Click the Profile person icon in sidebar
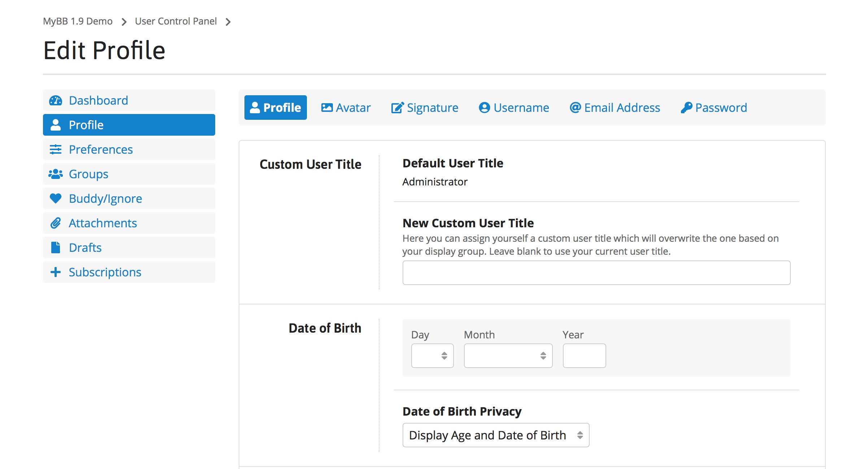The height and width of the screenshot is (469, 868). (56, 125)
